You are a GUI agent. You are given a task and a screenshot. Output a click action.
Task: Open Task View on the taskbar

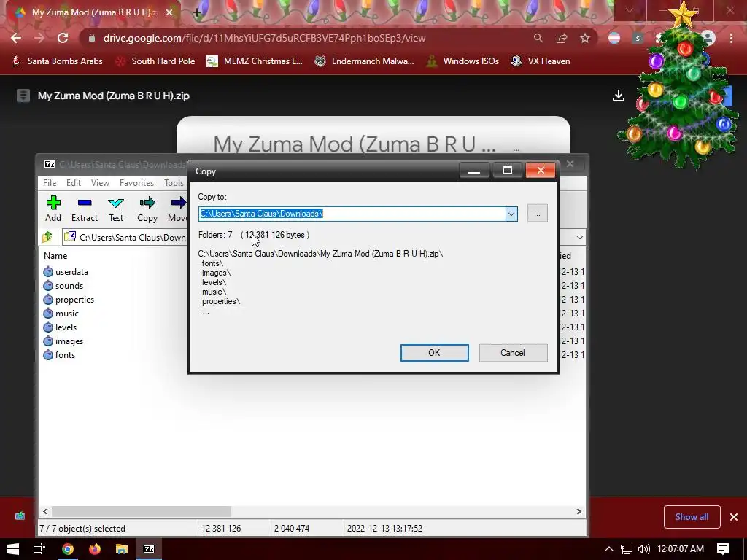[39, 549]
